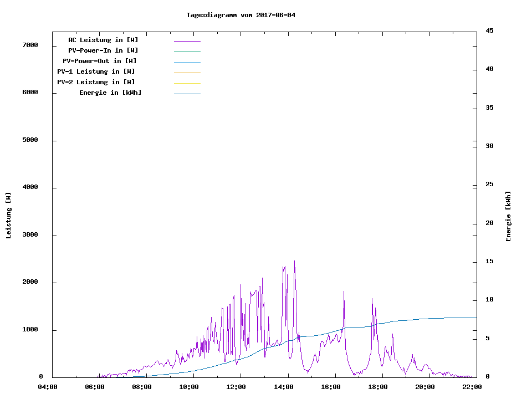
Task: Click the blue PV-Power-Out legend line sample
Action: [187, 62]
